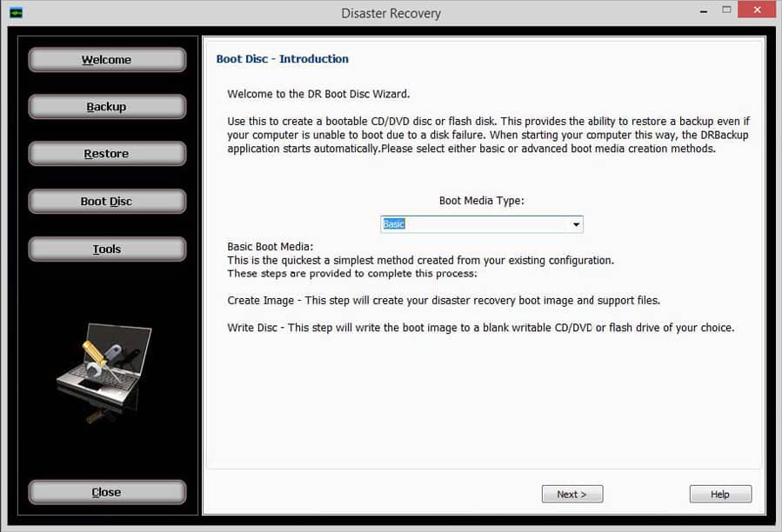Screen dimensions: 782x532
Task: Minimize the Disaster Recovery window
Action: [x=704, y=11]
